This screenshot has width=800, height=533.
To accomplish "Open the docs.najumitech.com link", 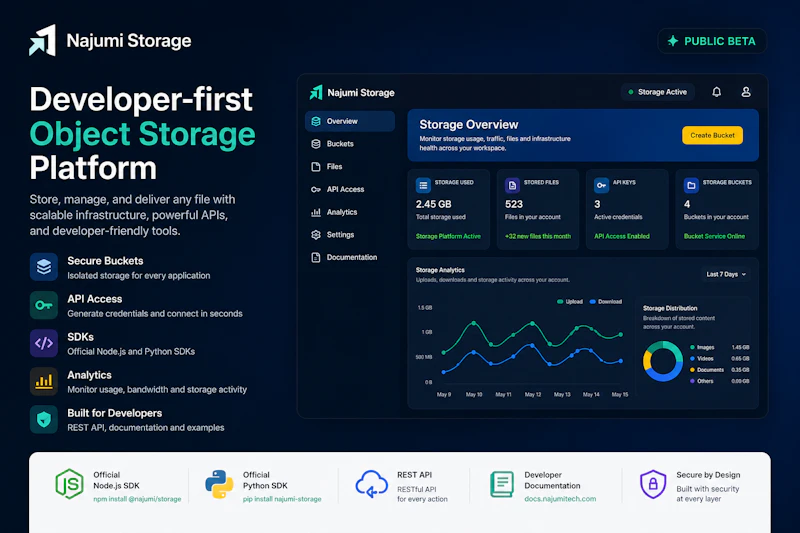I will [560, 499].
